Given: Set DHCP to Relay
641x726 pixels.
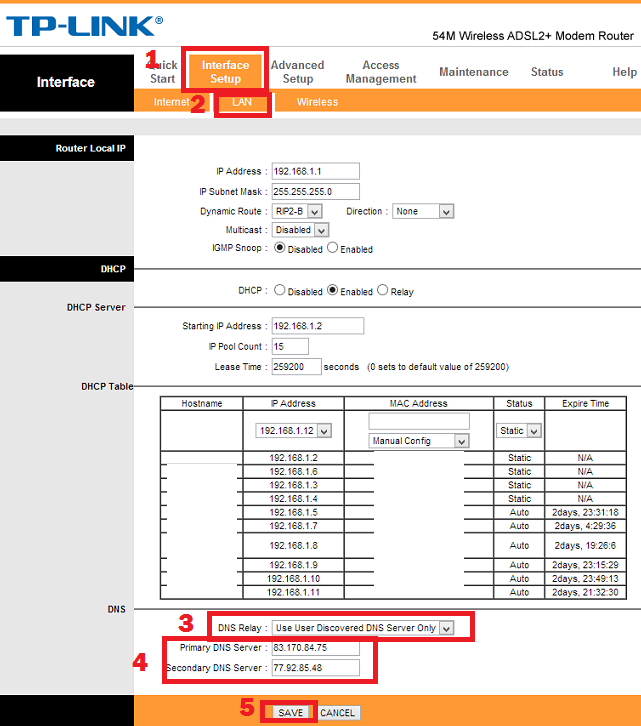Looking at the screenshot, I should click(x=382, y=290).
